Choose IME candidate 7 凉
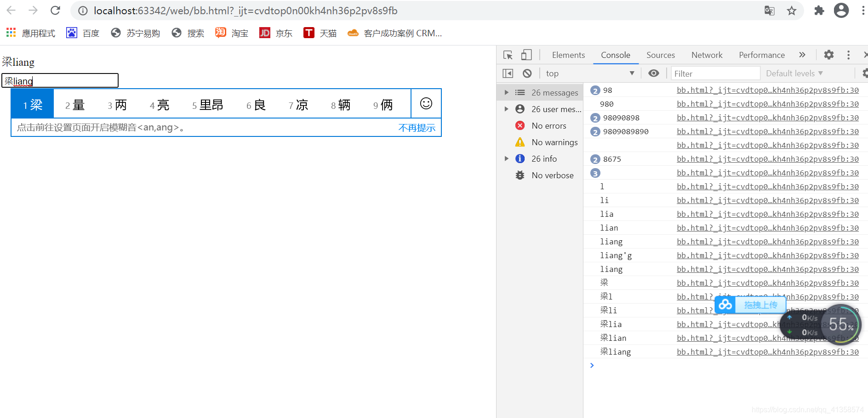This screenshot has height=418, width=868. point(298,105)
